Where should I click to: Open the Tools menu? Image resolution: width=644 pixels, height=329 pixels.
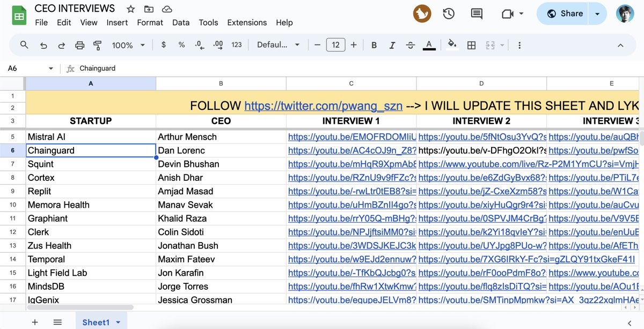click(x=208, y=23)
